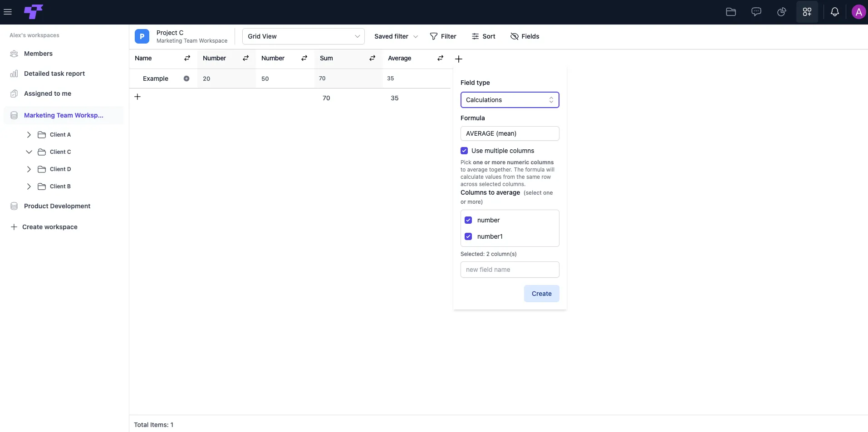Click the round icon beside Example row name
The image size is (868, 432).
tap(186, 79)
